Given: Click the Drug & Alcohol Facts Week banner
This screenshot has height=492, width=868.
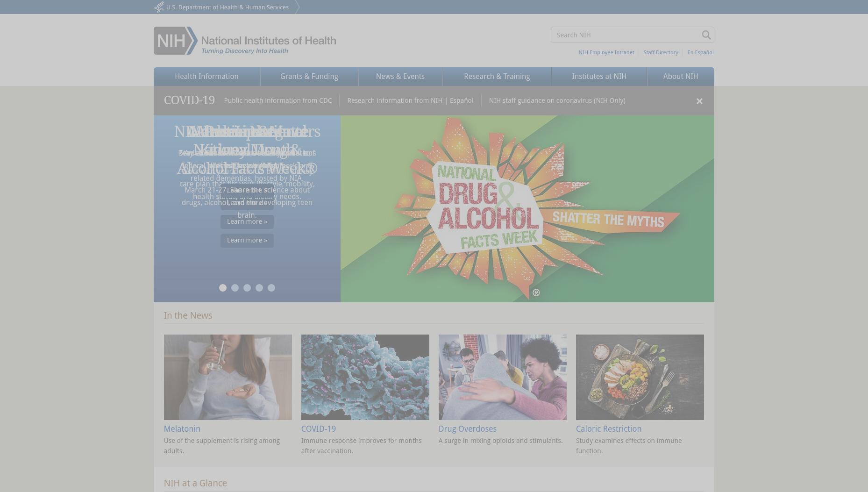Looking at the screenshot, I should click(x=527, y=209).
